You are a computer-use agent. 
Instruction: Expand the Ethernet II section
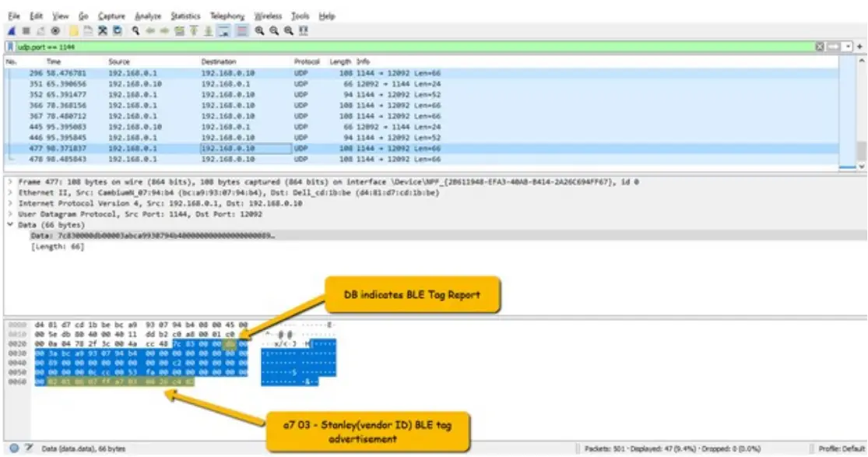pyautogui.click(x=10, y=193)
